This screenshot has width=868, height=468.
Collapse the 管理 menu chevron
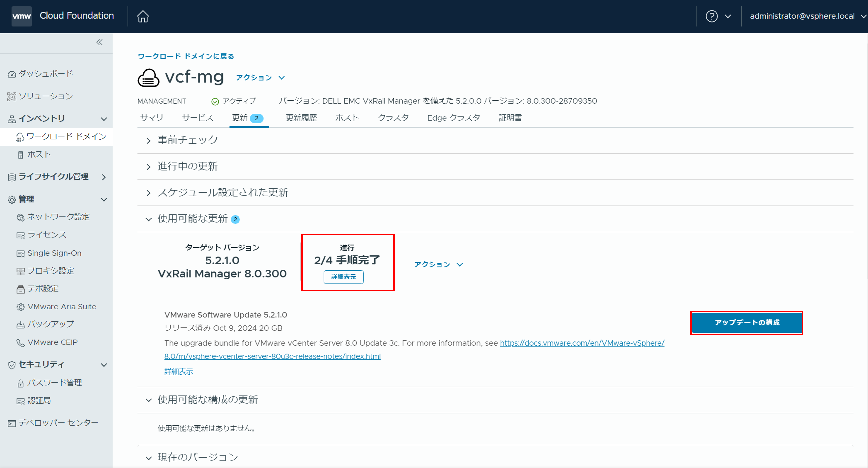104,200
